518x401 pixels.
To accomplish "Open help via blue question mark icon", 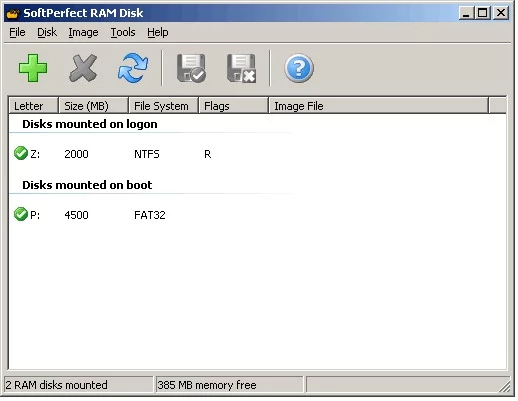I will (x=299, y=68).
